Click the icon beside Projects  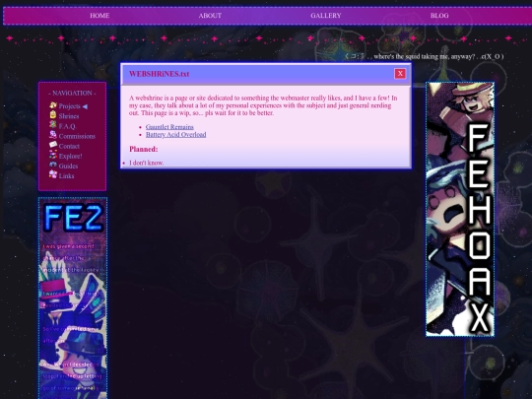coord(53,105)
